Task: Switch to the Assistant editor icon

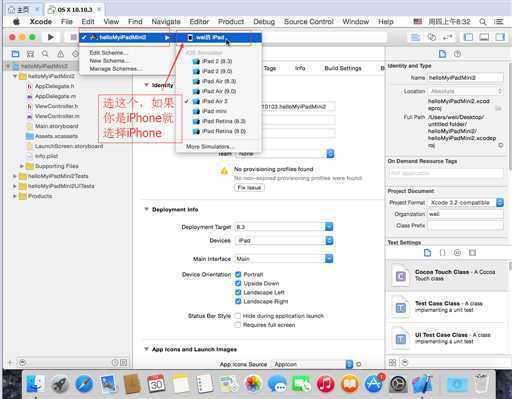Action: tap(432, 37)
